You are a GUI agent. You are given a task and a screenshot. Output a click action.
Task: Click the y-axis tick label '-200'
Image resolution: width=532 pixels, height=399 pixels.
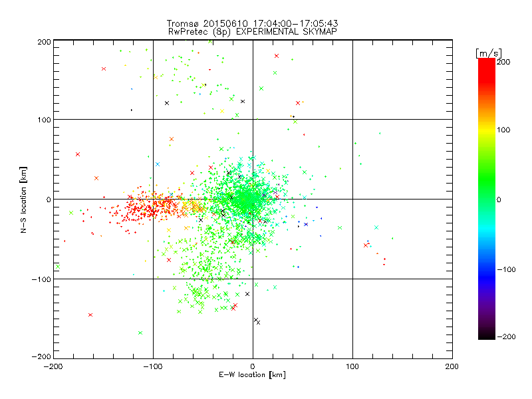pyautogui.click(x=41, y=356)
